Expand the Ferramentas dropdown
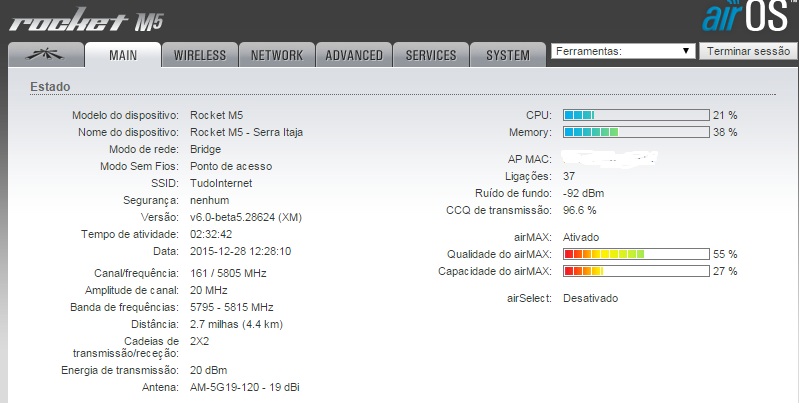This screenshot has width=799, height=412. tap(623, 51)
